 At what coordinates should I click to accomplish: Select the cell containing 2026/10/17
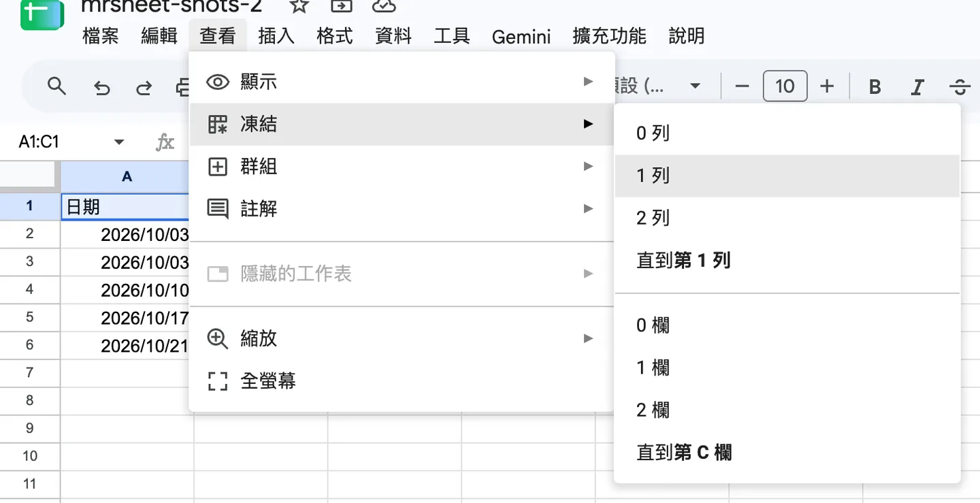tap(127, 318)
